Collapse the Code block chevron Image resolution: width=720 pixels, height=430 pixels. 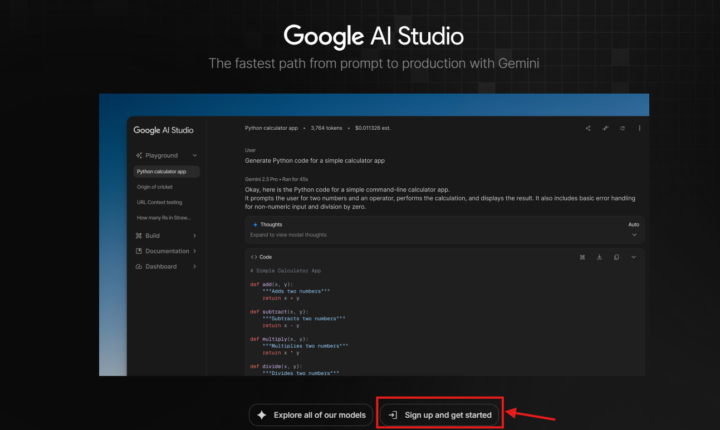(x=634, y=257)
